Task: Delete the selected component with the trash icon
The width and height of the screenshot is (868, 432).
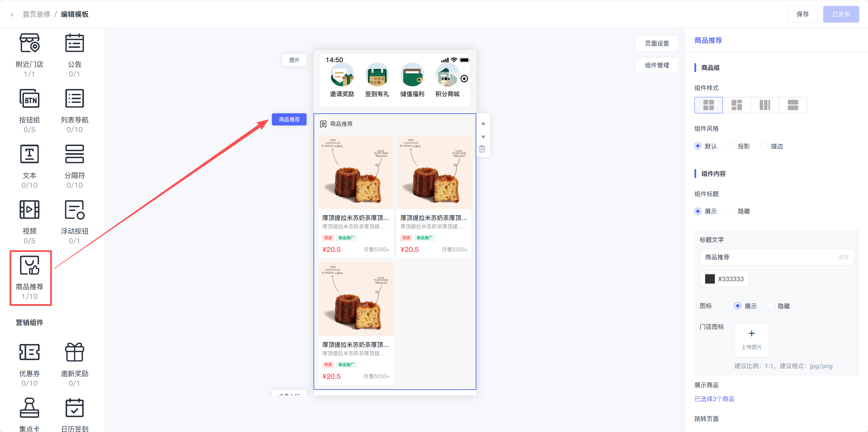Action: [482, 149]
